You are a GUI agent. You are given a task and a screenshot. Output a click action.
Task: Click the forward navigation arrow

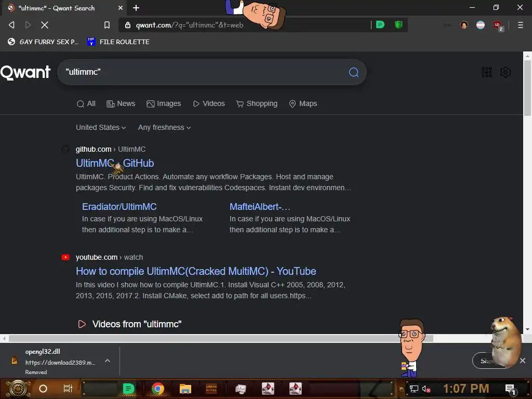click(28, 25)
